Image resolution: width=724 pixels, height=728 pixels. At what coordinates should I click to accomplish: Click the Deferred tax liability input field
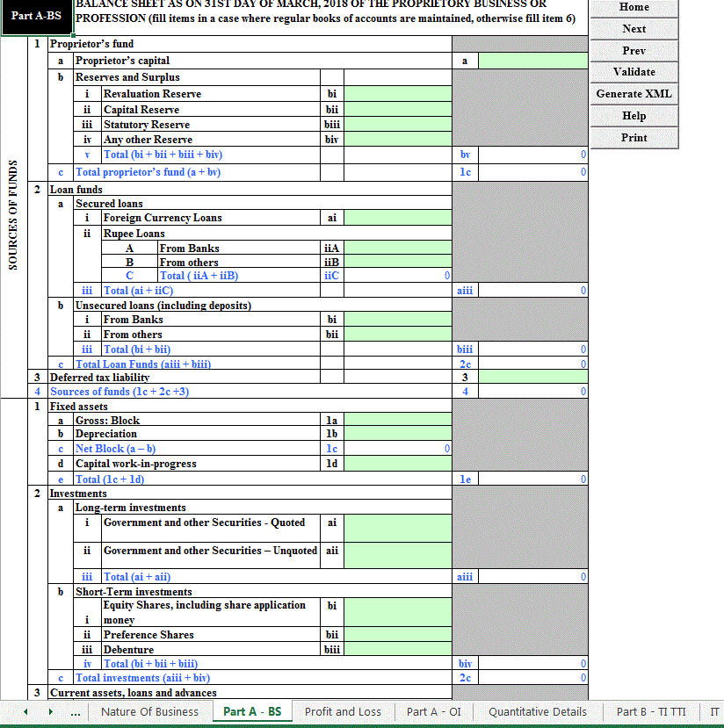pos(532,377)
